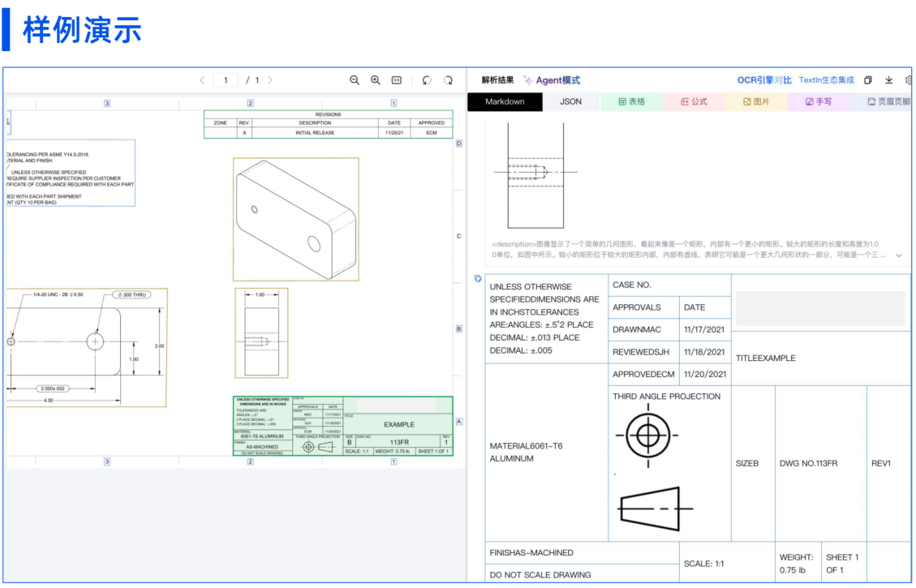Open OCR引擎对比 link
Screen dimensions: 916x588
point(764,80)
